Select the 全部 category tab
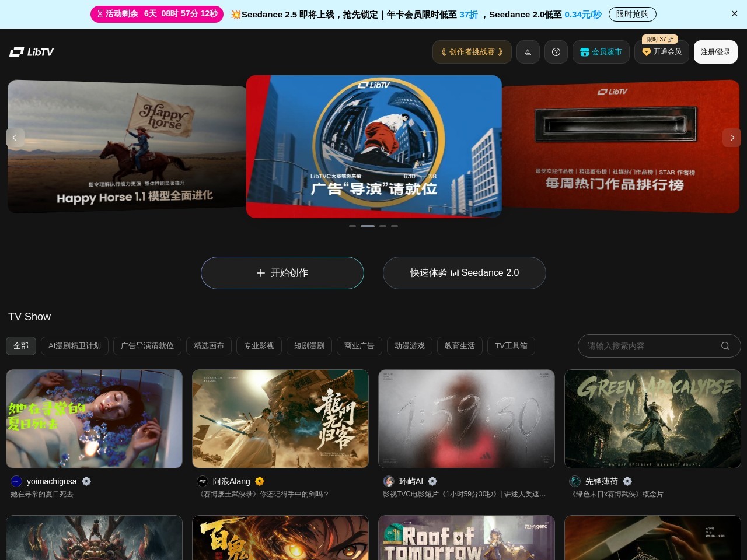Screen dimensions: 747x560 pyautogui.click(x=21, y=346)
